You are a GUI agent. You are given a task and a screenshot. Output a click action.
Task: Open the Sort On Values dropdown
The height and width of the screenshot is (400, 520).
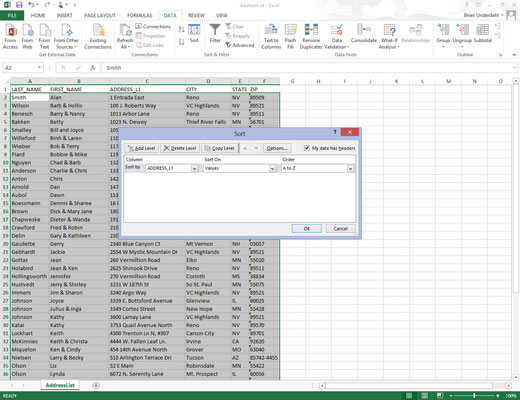[x=272, y=169]
